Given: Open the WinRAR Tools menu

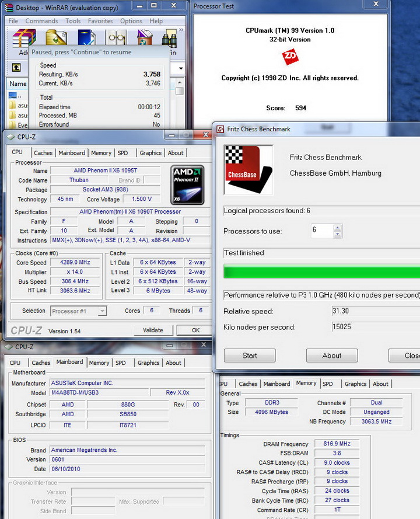Looking at the screenshot, I should click(x=73, y=21).
